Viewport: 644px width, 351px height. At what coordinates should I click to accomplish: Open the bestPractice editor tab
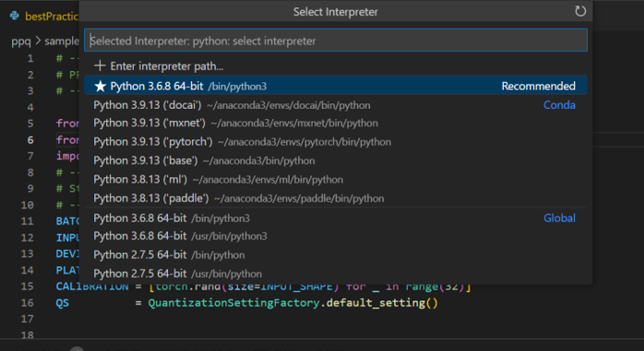click(43, 16)
